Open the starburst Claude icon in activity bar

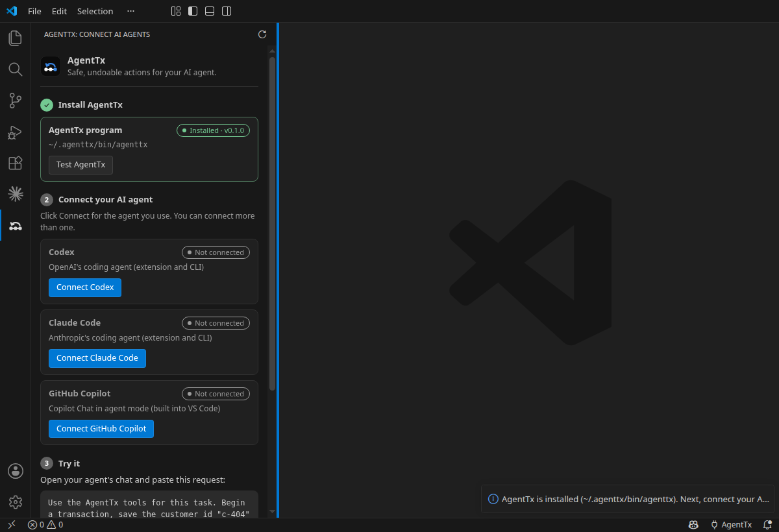click(16, 194)
